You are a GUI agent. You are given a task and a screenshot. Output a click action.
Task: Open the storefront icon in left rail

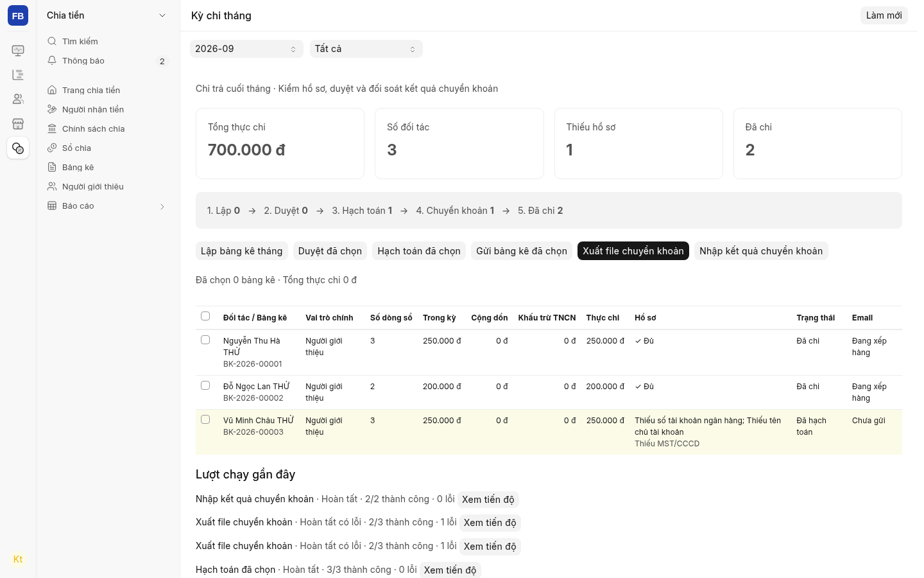pyautogui.click(x=18, y=123)
